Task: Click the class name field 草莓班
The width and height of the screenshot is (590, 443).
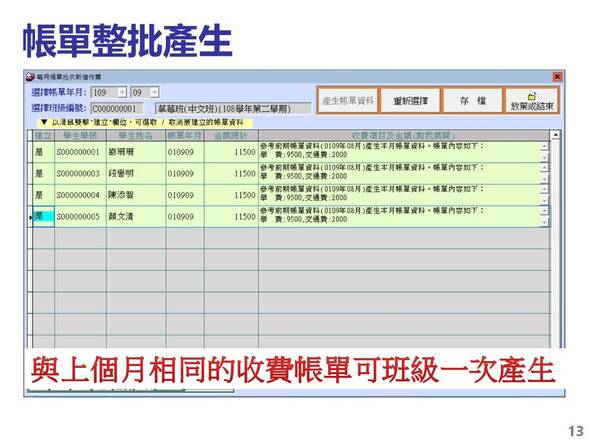Action: [x=233, y=109]
